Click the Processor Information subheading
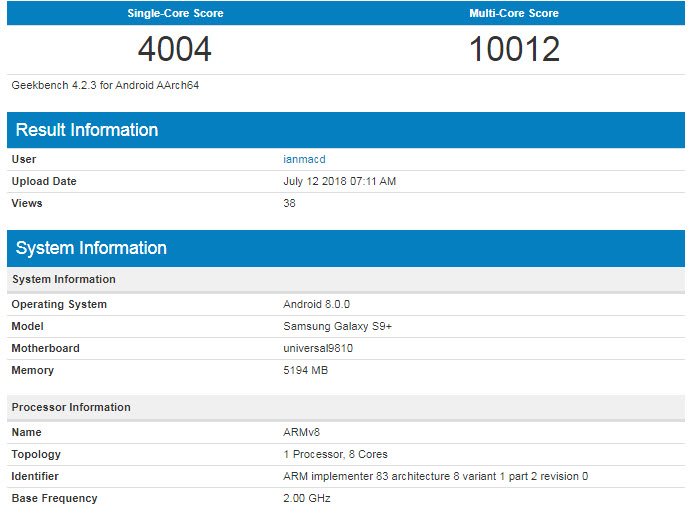695x518 pixels. click(71, 407)
